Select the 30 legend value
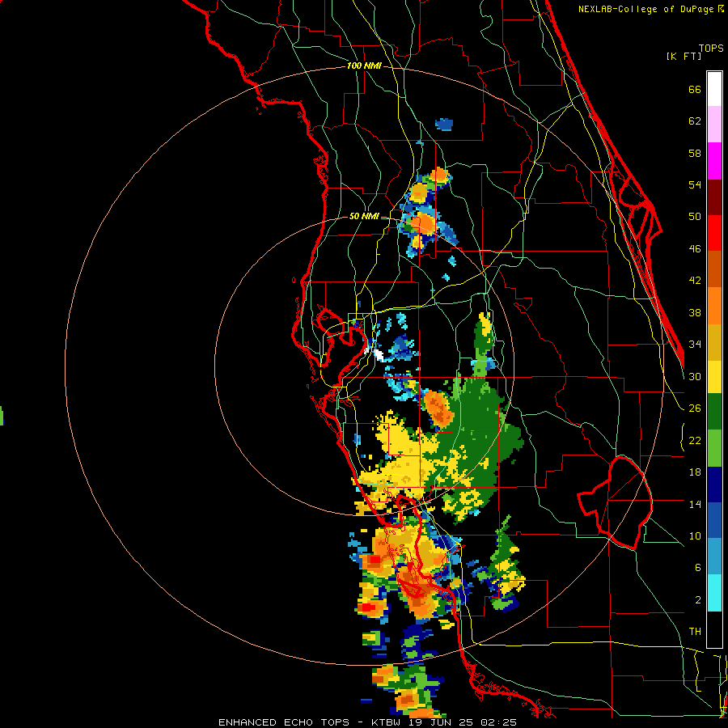Screen dimensions: 728x728 (695, 376)
